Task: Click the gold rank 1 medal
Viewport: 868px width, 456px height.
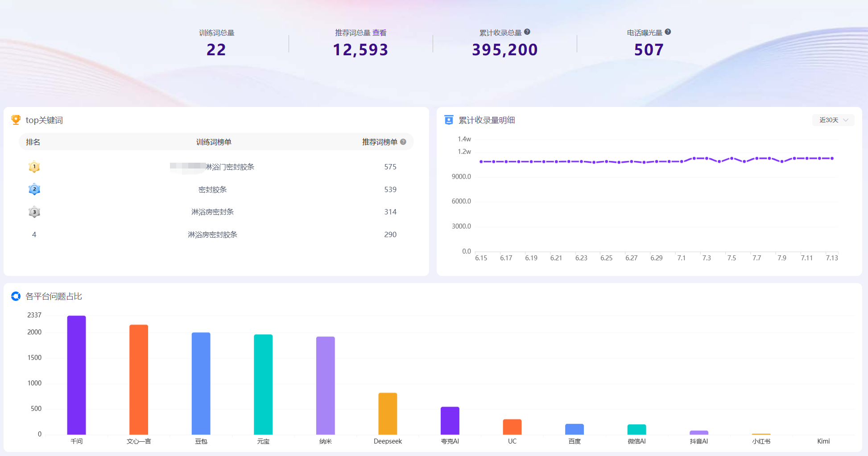Action: [34, 167]
